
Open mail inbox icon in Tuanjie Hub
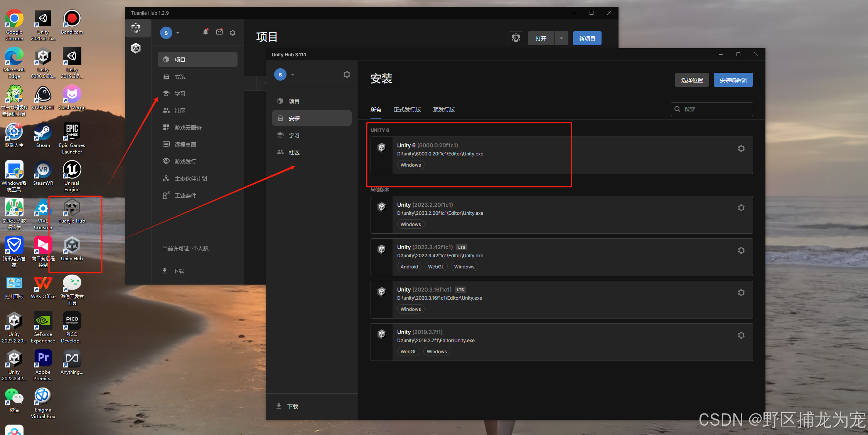coord(219,32)
